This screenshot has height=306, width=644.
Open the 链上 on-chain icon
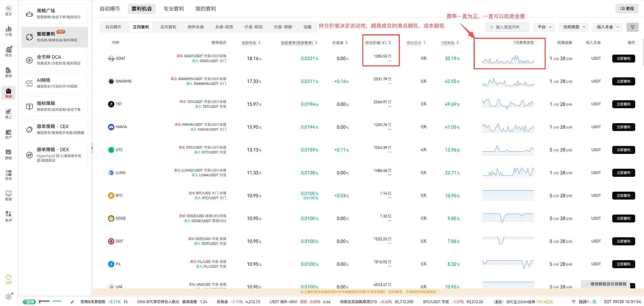pos(8,113)
